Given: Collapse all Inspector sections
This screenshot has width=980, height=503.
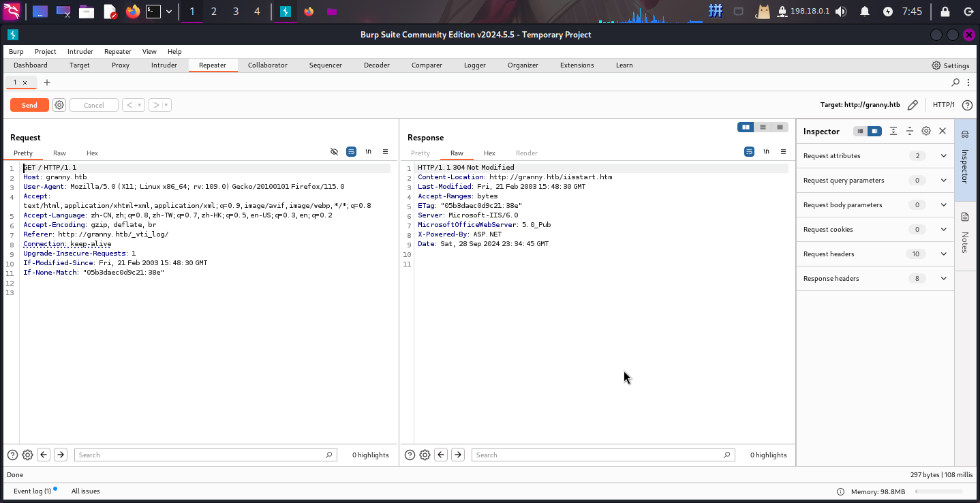Looking at the screenshot, I should click(910, 131).
